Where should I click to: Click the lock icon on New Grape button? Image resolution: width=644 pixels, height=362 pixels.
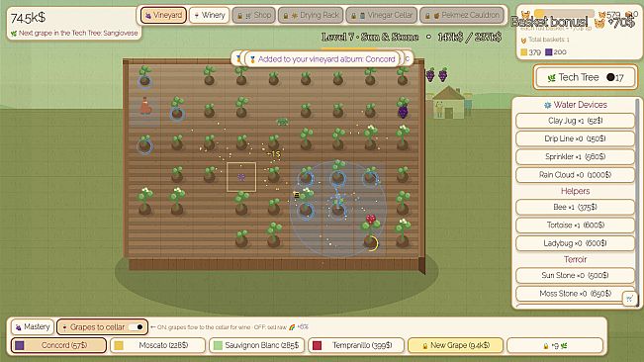(424, 346)
